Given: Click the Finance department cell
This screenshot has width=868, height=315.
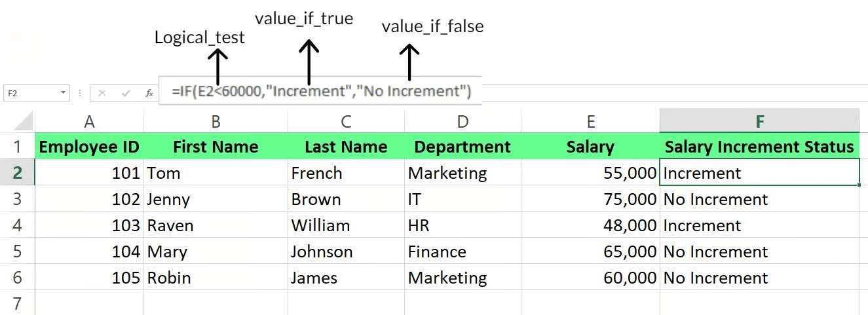Looking at the screenshot, I should (x=462, y=251).
